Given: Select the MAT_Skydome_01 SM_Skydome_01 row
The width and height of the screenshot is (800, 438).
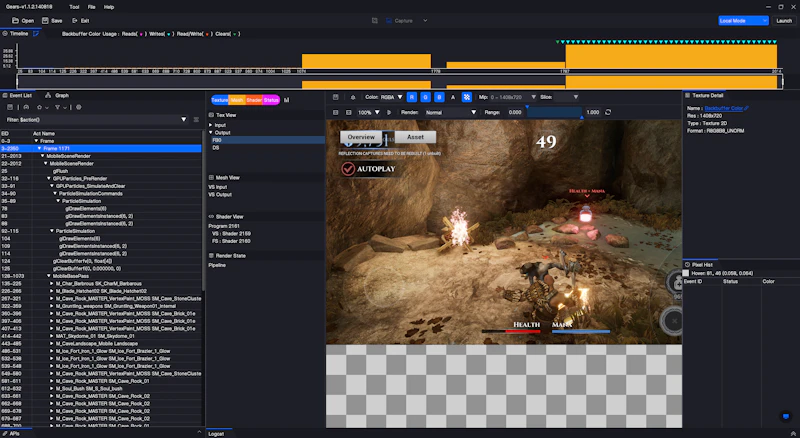Looking at the screenshot, I should (101, 336).
